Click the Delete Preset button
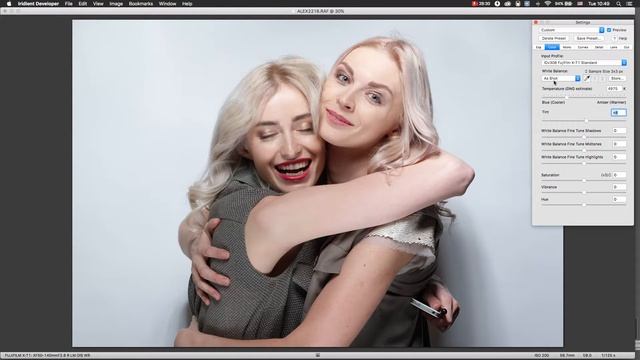 click(554, 38)
